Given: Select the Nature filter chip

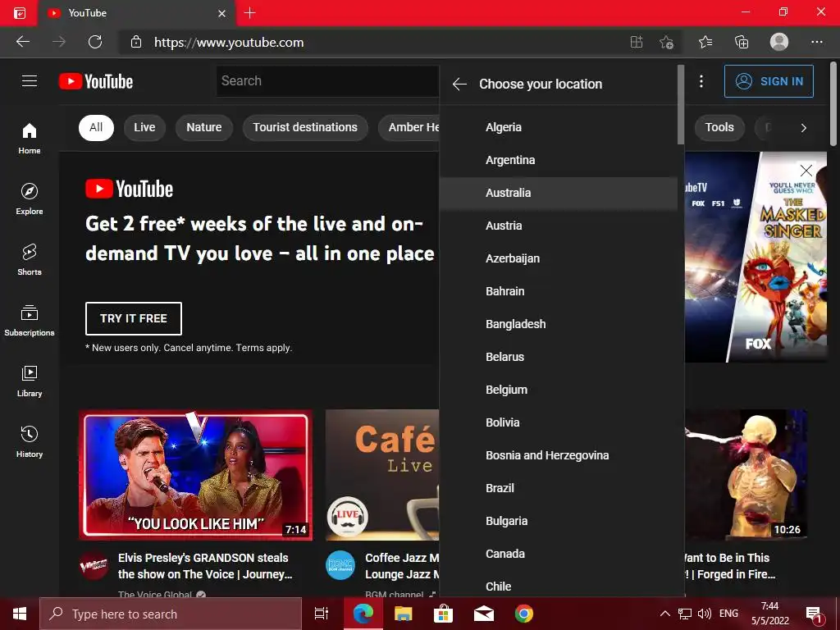Looking at the screenshot, I should click(x=204, y=127).
